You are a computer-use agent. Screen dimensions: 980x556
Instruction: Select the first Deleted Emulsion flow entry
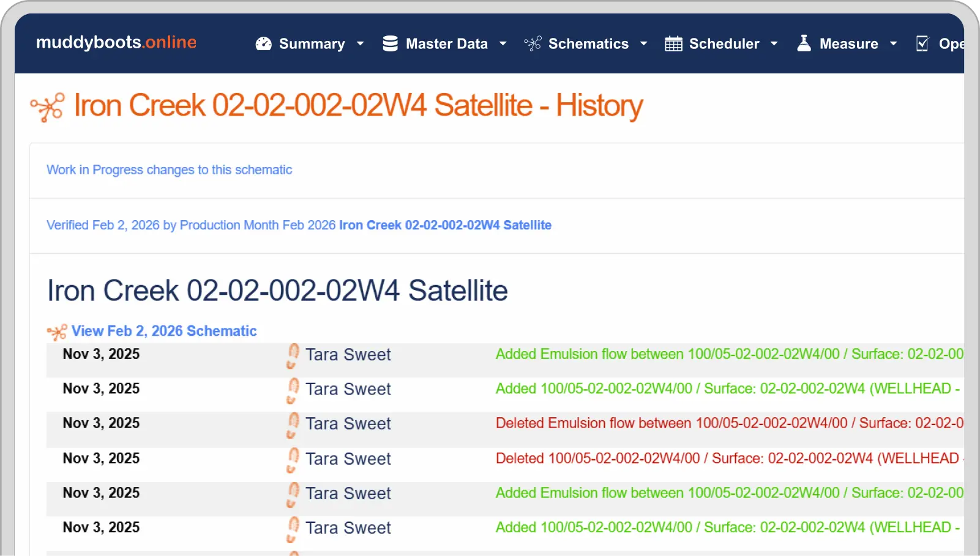pos(729,423)
